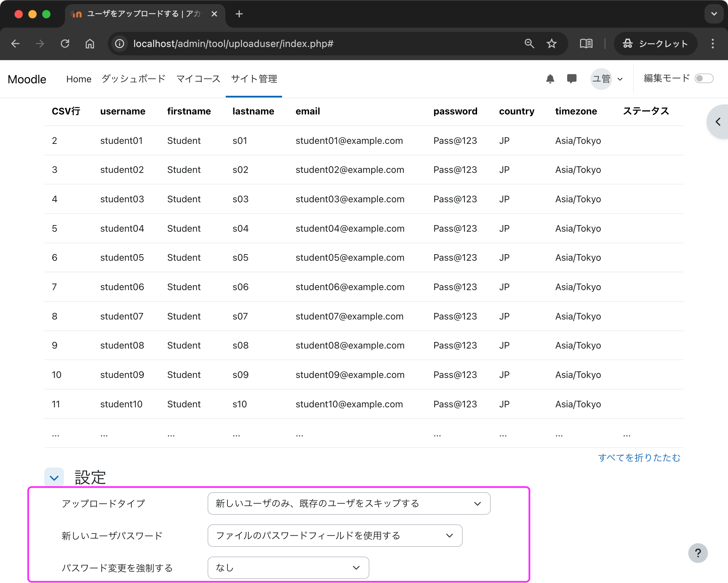Open the 新しいユーザパスワード dropdown
Viewport: 728px width, 583px height.
[335, 536]
